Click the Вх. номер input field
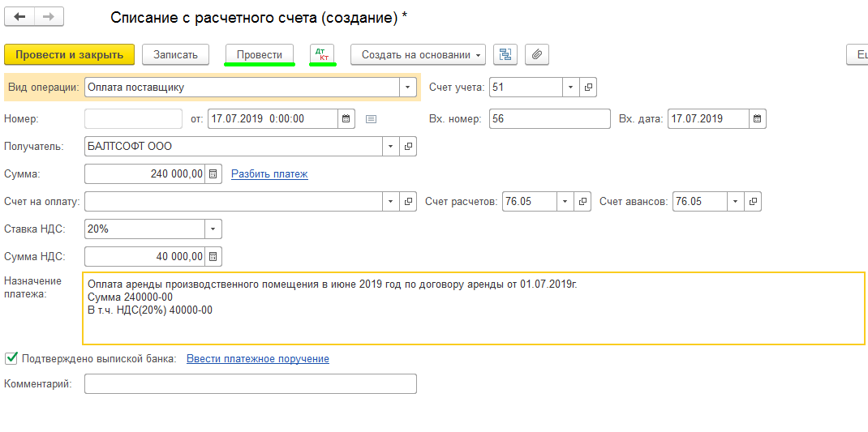This screenshot has height=432, width=868. (549, 119)
